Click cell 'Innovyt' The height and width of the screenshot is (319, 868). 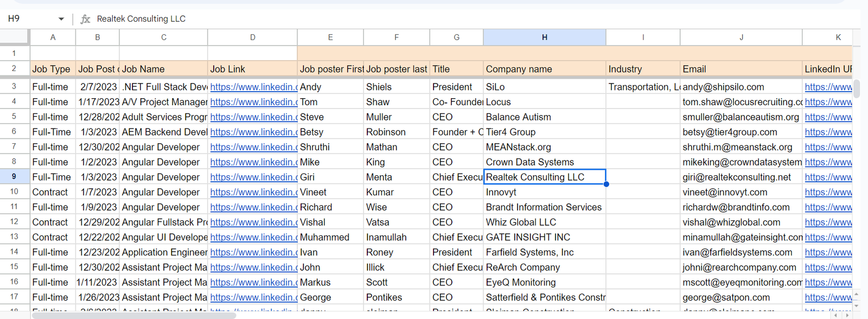pyautogui.click(x=545, y=192)
